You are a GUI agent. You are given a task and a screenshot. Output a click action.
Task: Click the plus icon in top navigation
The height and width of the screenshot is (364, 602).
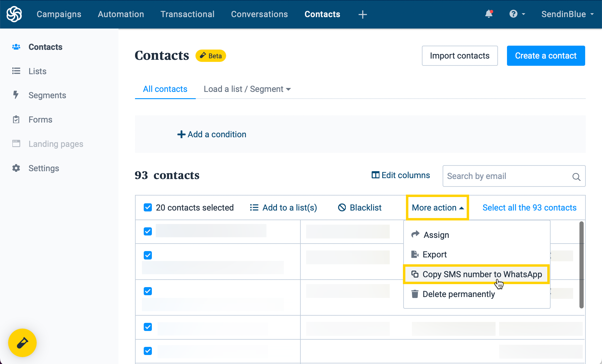363,14
